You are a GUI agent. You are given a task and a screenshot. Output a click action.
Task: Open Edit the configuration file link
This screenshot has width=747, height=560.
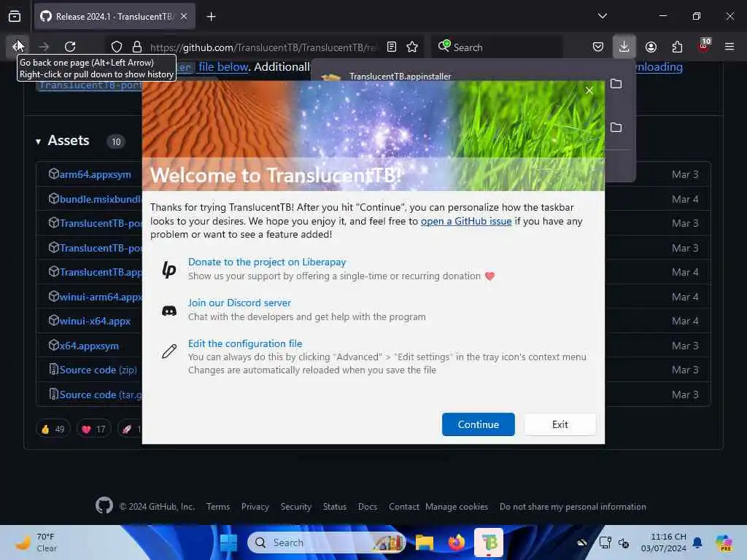click(x=245, y=344)
